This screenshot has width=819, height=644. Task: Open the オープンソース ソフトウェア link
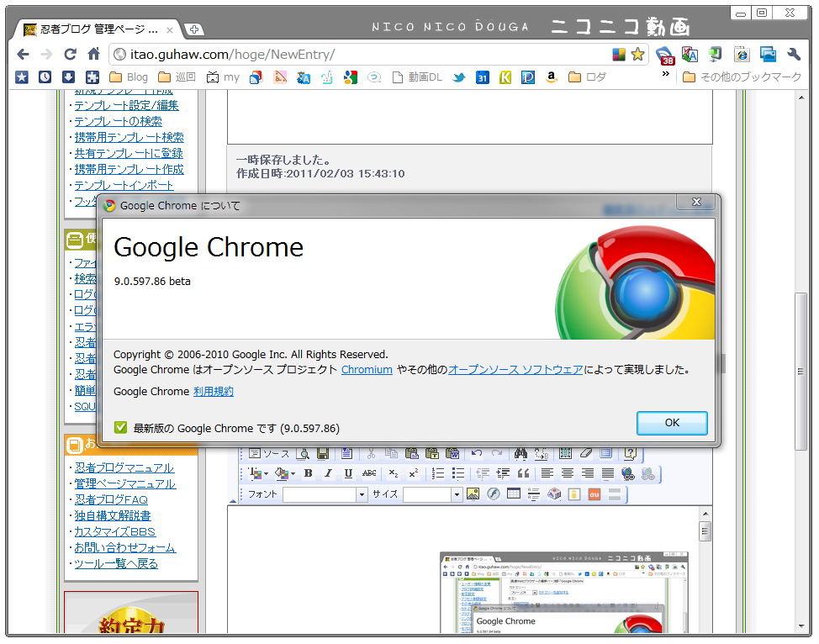coord(515,370)
